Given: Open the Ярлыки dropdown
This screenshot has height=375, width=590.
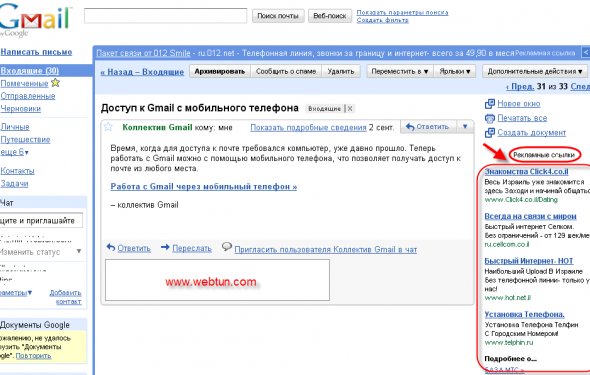Looking at the screenshot, I should [x=455, y=71].
